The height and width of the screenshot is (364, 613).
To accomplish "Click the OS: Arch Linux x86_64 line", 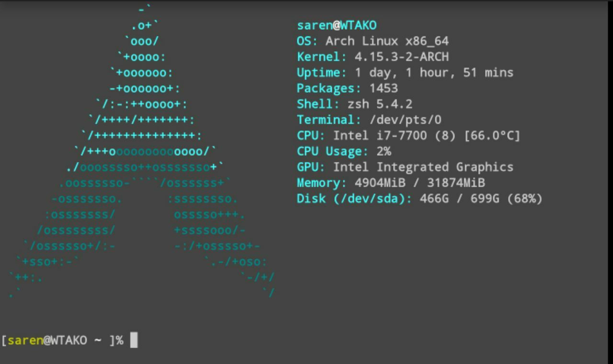I will click(373, 41).
